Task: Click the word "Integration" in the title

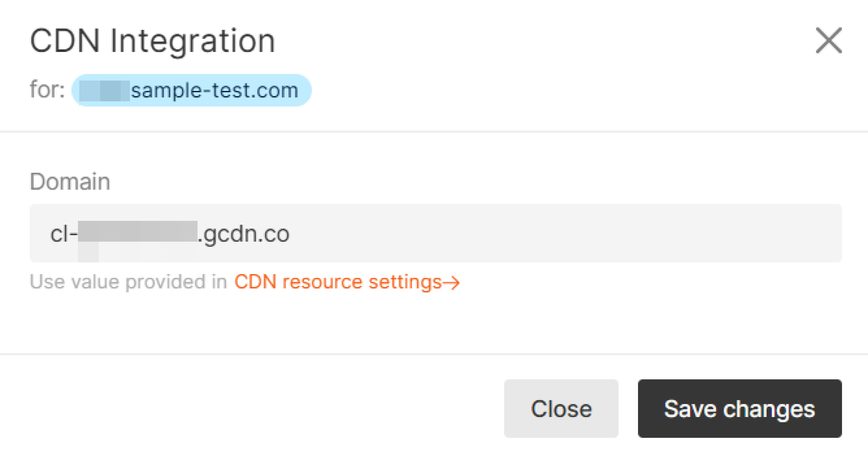Action: pyautogui.click(x=193, y=42)
